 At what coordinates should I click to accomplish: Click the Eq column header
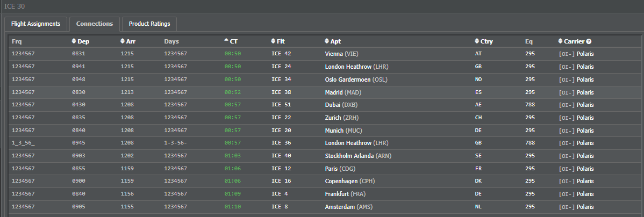(529, 41)
